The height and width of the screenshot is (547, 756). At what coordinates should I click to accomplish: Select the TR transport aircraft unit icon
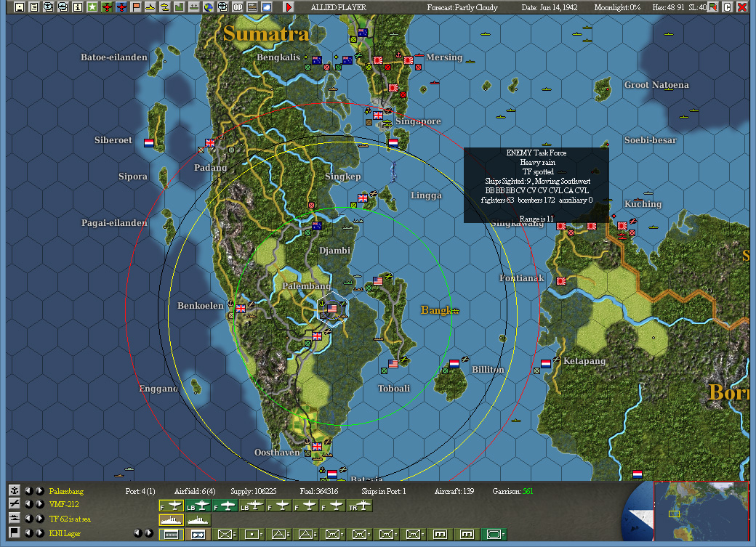[x=360, y=506]
